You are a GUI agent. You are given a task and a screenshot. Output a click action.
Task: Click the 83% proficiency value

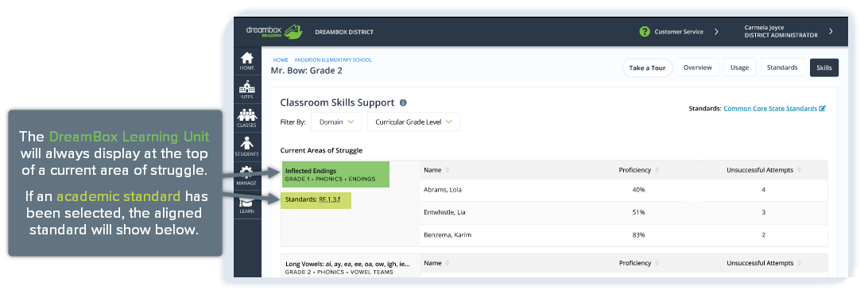638,234
